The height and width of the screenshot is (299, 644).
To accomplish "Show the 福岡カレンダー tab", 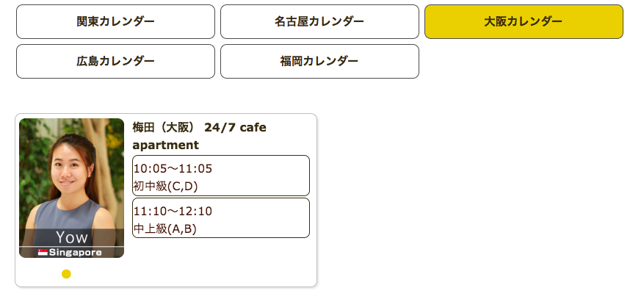I will coord(319,61).
